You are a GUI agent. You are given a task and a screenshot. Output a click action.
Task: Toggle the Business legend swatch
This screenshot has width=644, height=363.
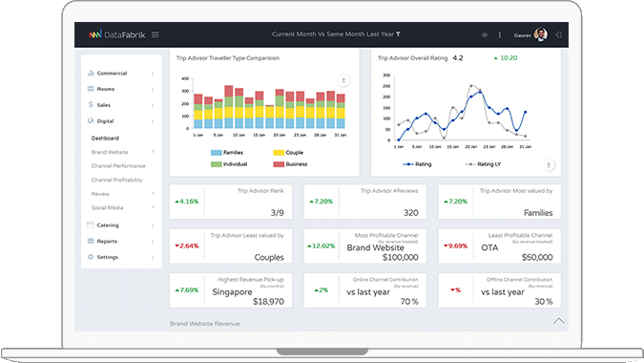(279, 164)
